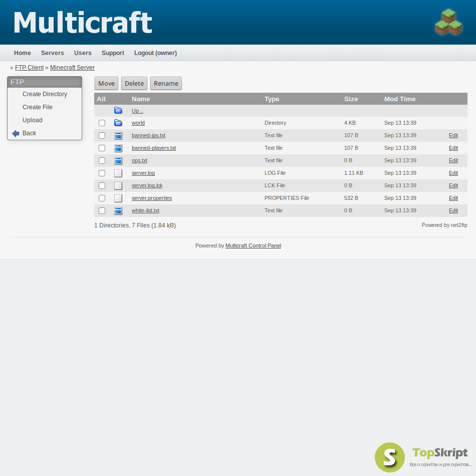Click the server.properties file icon
The height and width of the screenshot is (476, 476).
[x=118, y=198]
